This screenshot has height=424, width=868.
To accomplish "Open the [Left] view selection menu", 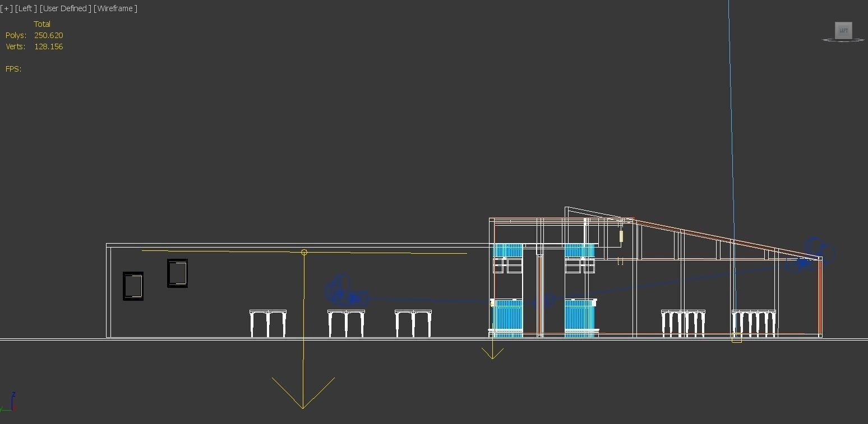I will (26, 8).
